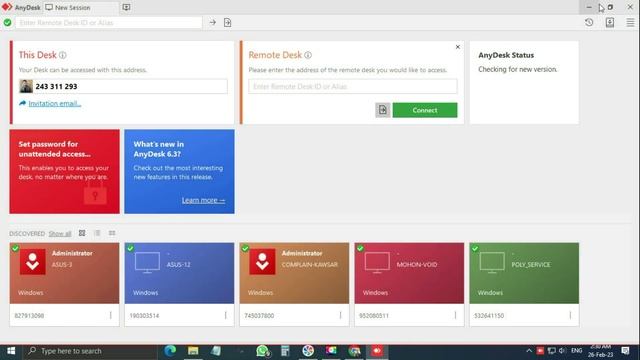Switch discovered view to list
Screen dimensions: 640x360
[x=97, y=233]
